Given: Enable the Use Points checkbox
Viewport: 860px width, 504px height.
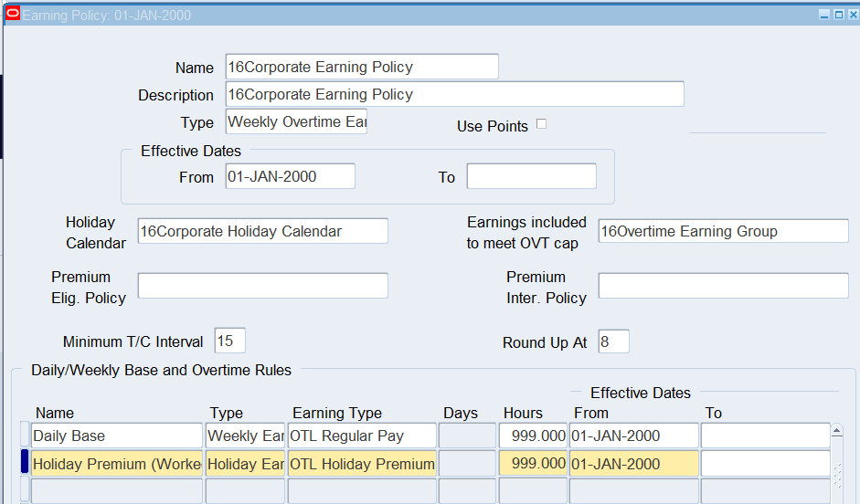Looking at the screenshot, I should click(x=541, y=124).
